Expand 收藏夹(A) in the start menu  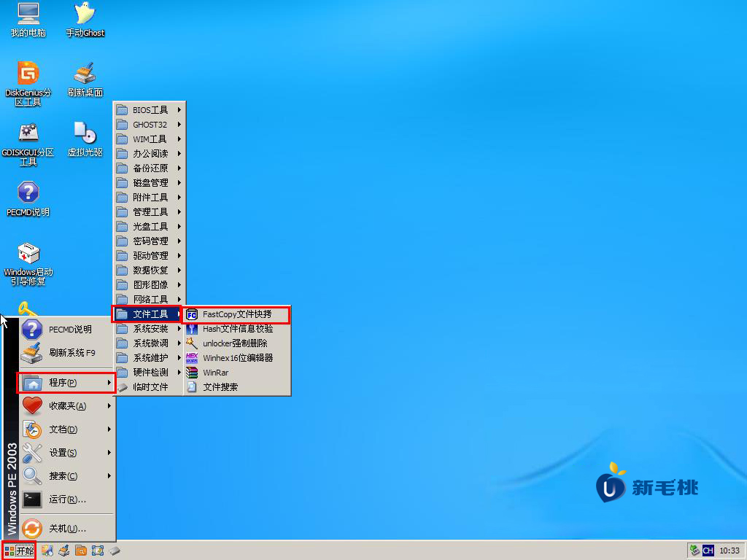pyautogui.click(x=66, y=406)
